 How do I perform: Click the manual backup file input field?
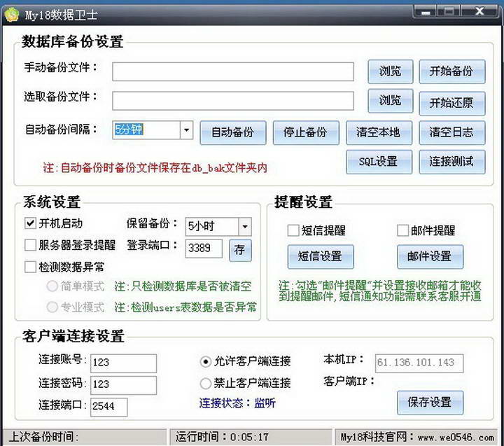(233, 71)
